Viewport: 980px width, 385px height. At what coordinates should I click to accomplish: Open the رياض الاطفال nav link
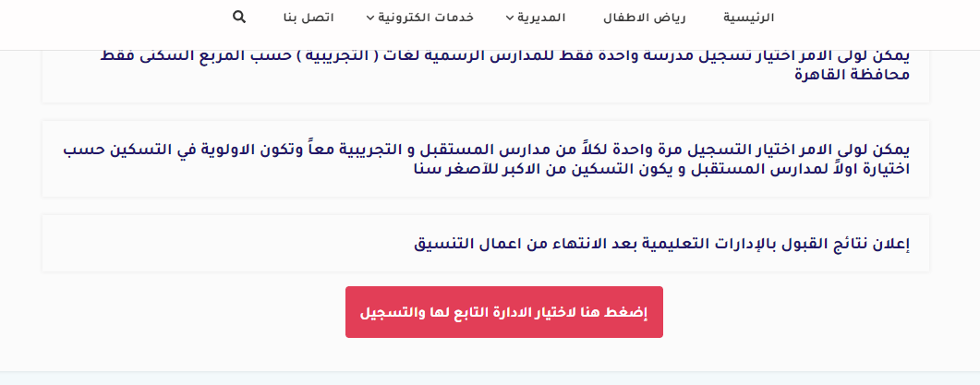coord(645,18)
